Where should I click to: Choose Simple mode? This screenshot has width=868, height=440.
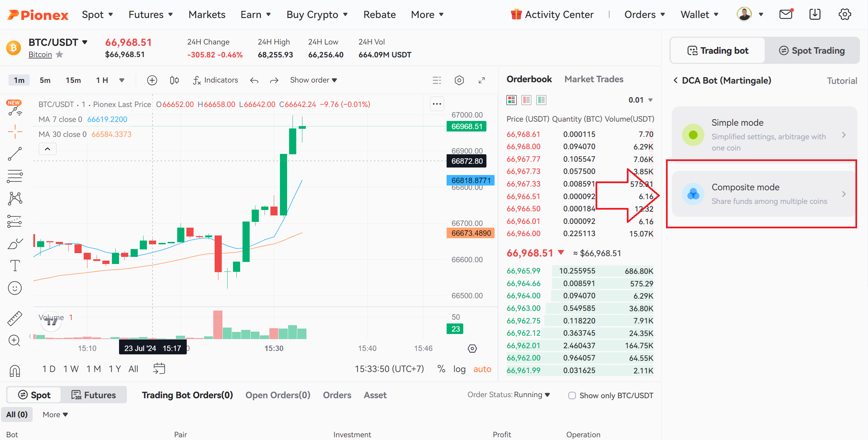(764, 135)
